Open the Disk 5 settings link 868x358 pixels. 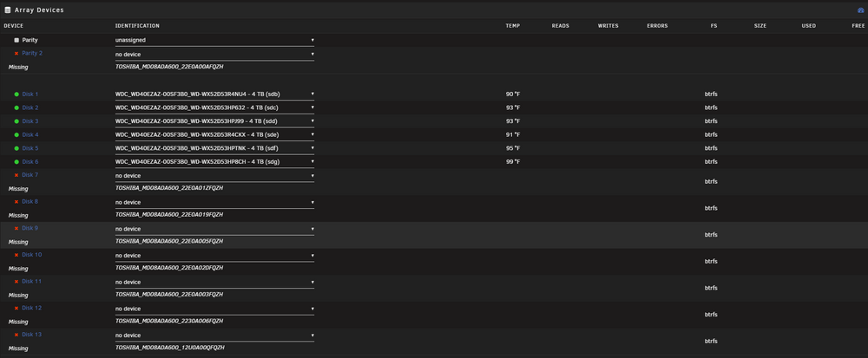click(x=30, y=148)
